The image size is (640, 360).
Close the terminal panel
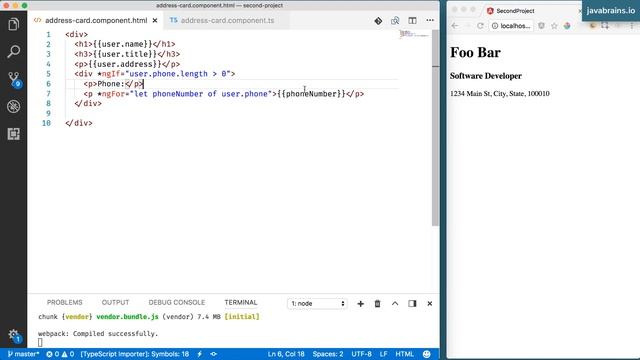[x=430, y=304]
